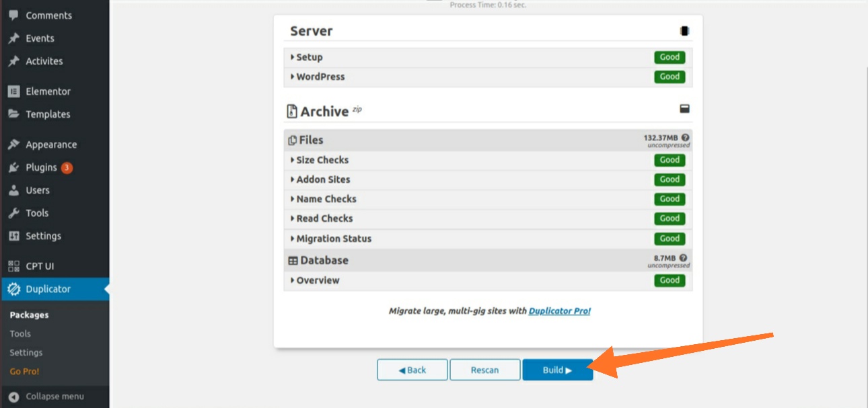868x408 pixels.
Task: Open Elementor from the sidebar
Action: click(47, 91)
